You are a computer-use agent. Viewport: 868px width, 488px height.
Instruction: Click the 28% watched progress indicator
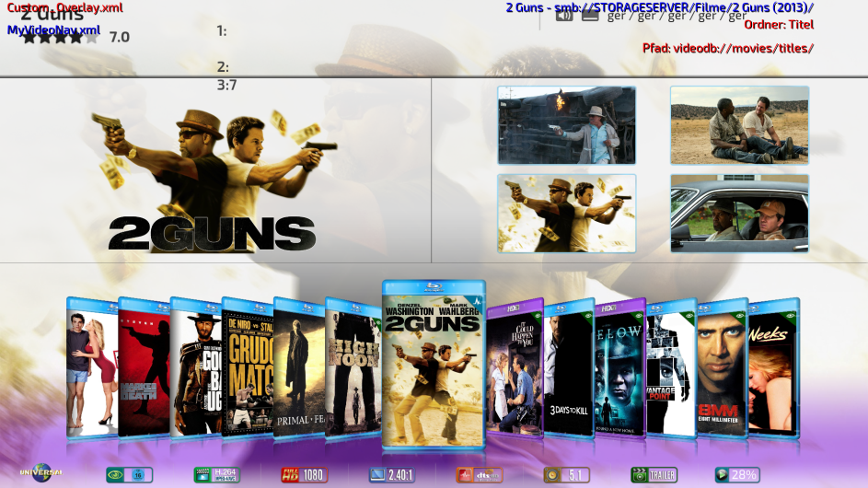pos(737,475)
